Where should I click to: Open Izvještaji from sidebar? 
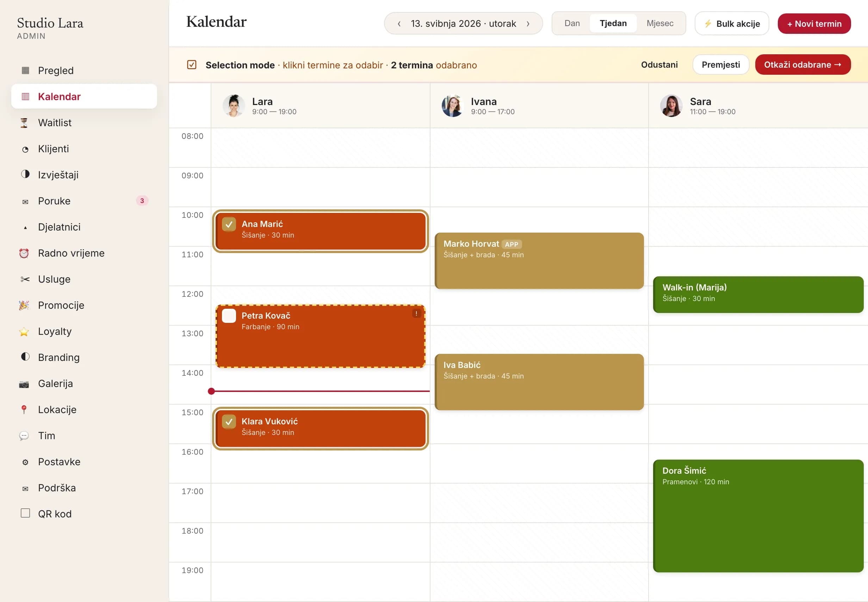(x=84, y=174)
